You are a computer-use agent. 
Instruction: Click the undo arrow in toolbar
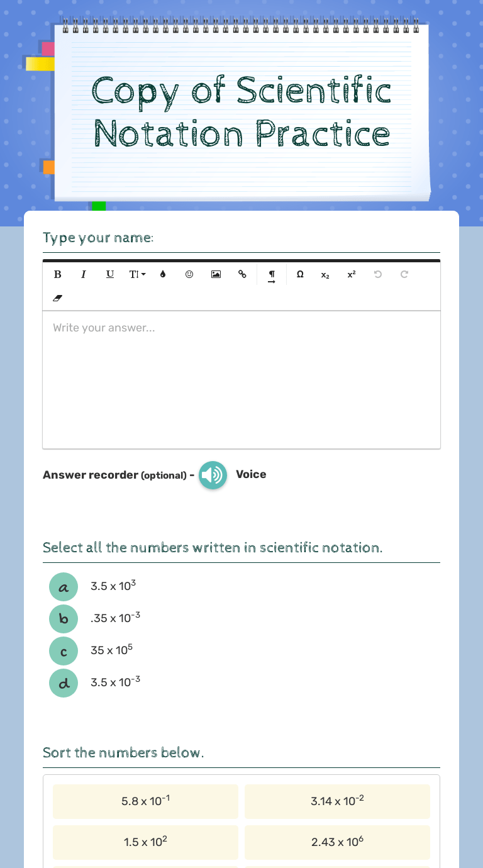point(377,274)
